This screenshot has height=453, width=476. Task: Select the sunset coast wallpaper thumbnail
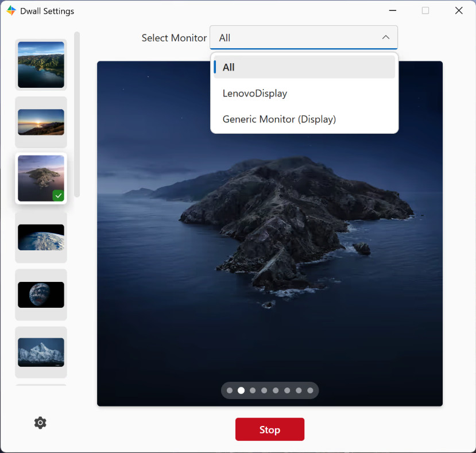pos(41,122)
